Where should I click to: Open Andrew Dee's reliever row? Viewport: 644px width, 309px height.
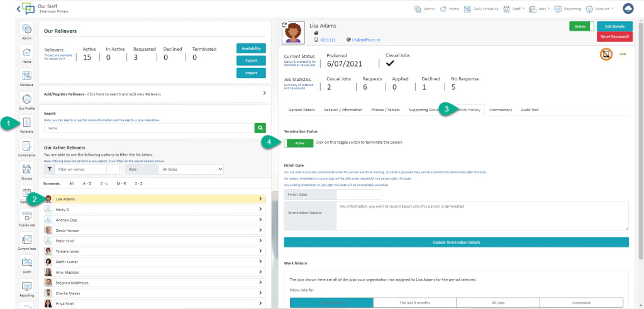point(155,220)
